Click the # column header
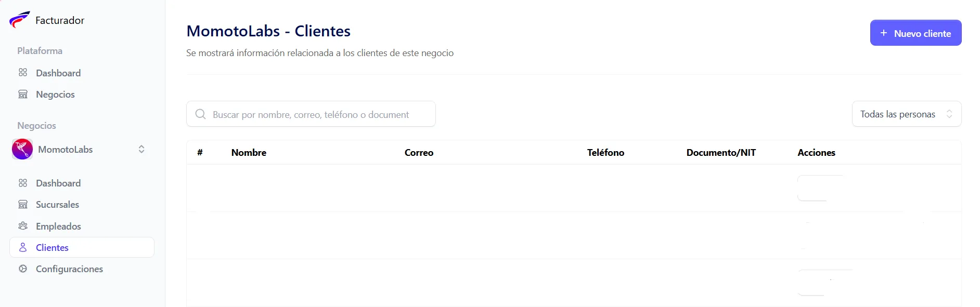980x307 pixels. click(200, 152)
